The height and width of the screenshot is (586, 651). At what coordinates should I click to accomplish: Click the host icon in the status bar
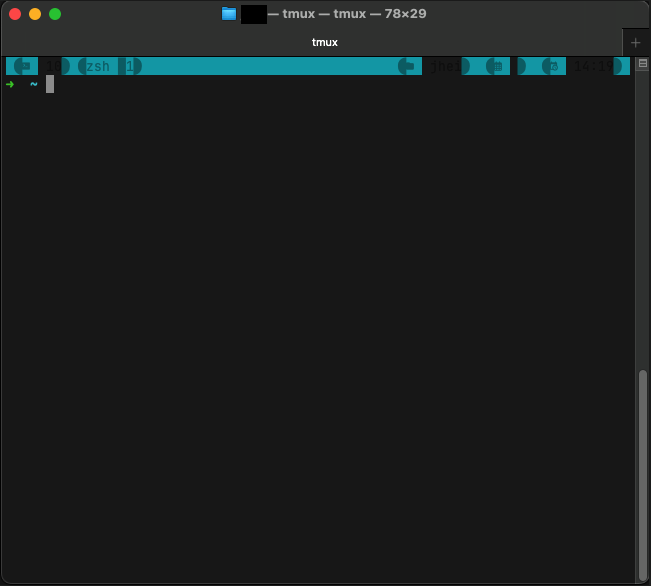(x=407, y=66)
